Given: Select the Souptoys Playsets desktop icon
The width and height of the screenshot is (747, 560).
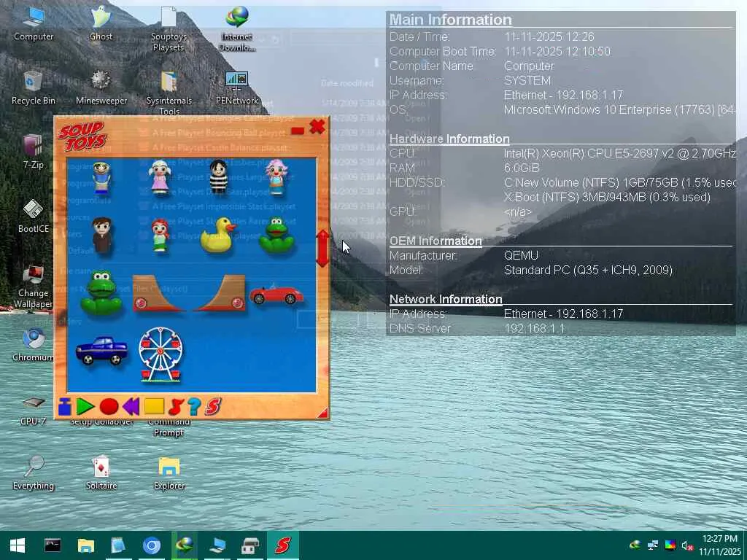Looking at the screenshot, I should (169, 29).
